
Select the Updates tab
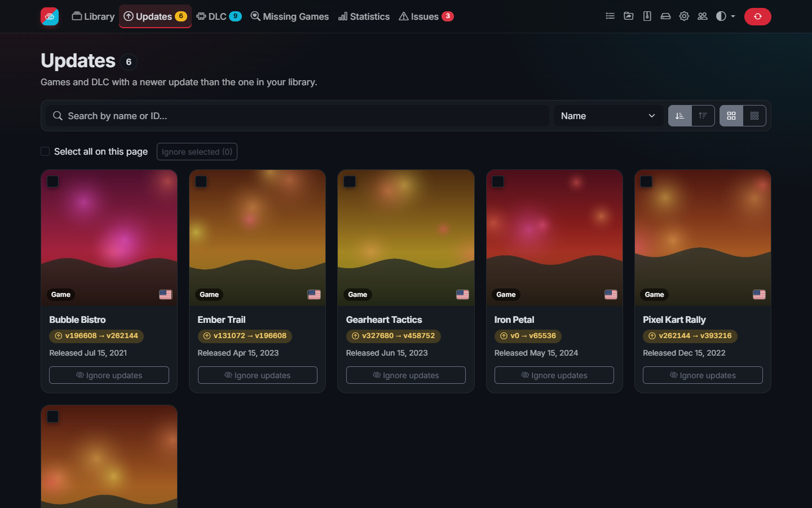tap(155, 16)
